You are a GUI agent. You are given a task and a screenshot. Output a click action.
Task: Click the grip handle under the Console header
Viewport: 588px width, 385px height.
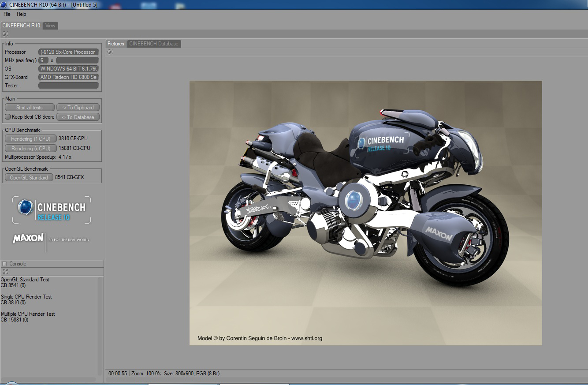click(x=5, y=272)
